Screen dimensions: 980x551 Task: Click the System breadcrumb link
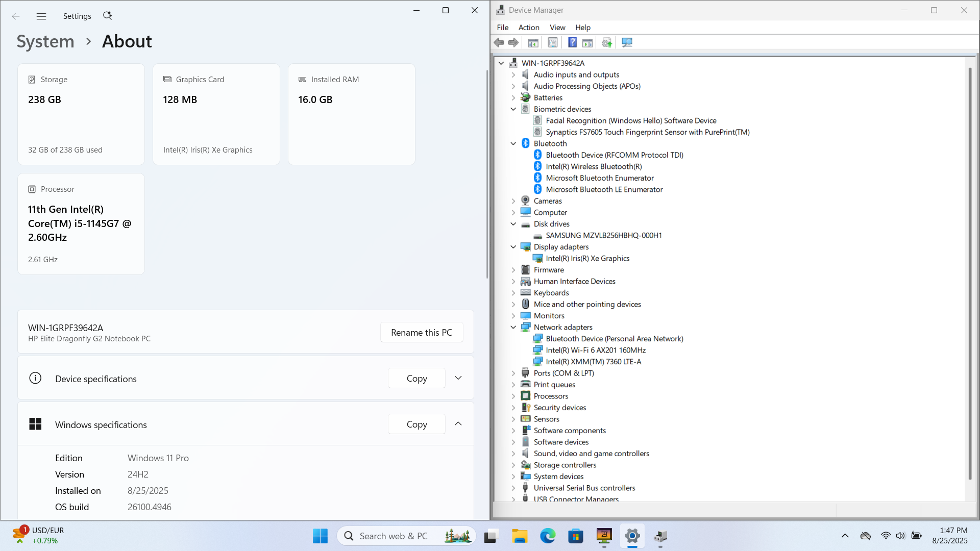click(45, 41)
